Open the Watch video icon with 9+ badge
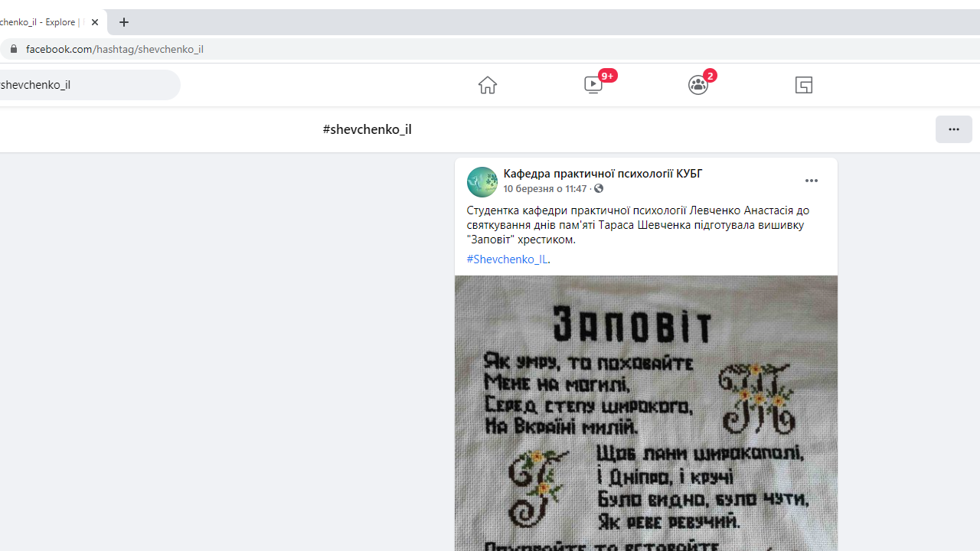This screenshot has width=980, height=551. (593, 84)
